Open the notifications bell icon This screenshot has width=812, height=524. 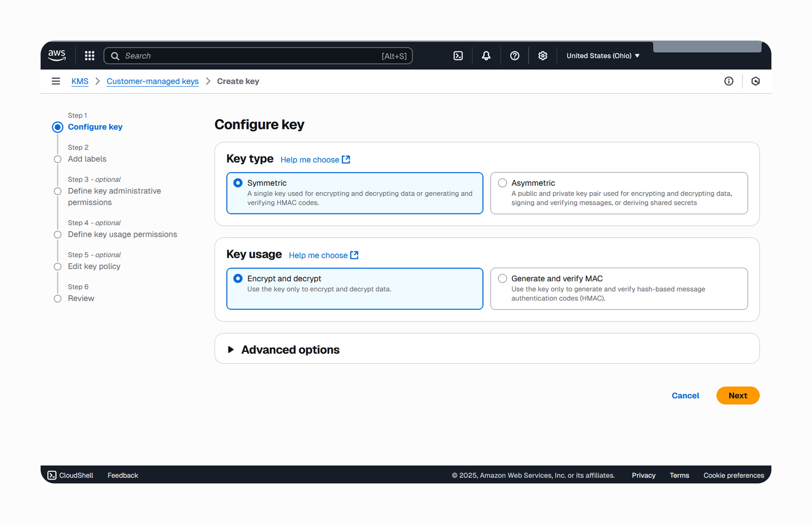(486, 56)
